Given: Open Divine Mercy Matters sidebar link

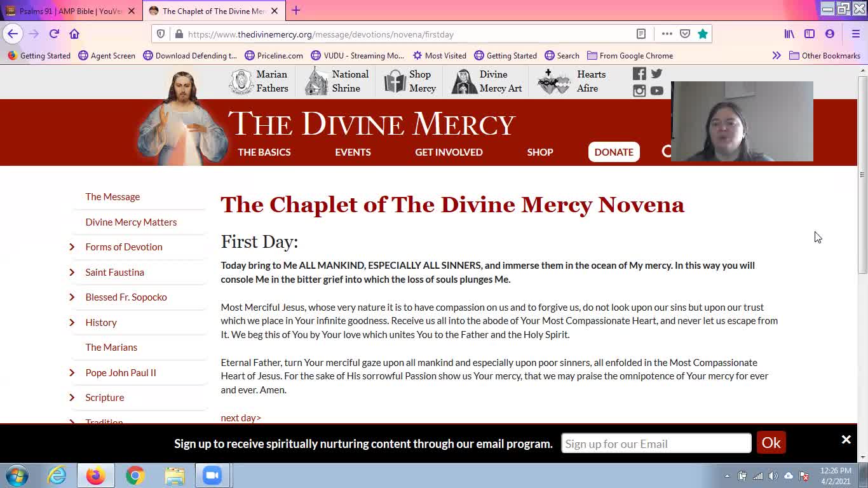Looking at the screenshot, I should (x=131, y=222).
